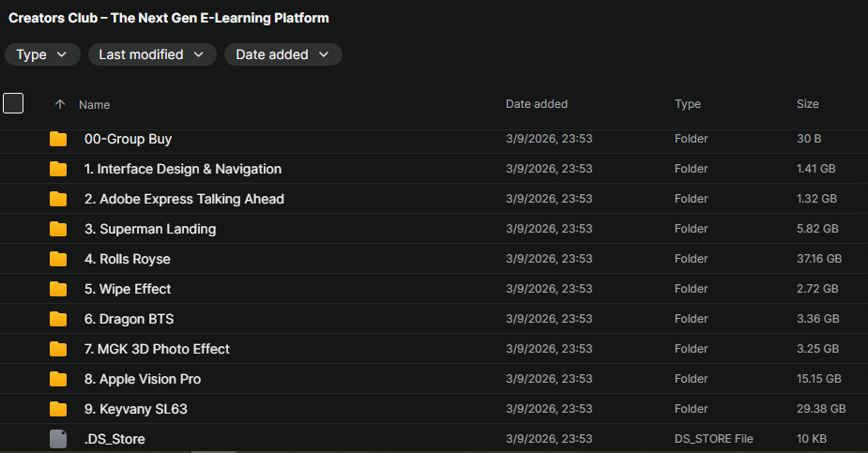Click the Dragon BTS folder icon
The height and width of the screenshot is (453, 868).
tap(58, 319)
